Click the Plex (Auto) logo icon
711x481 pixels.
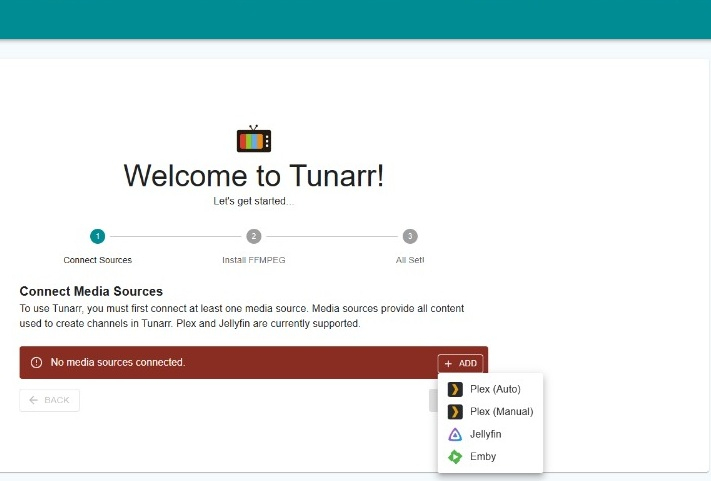pos(455,389)
